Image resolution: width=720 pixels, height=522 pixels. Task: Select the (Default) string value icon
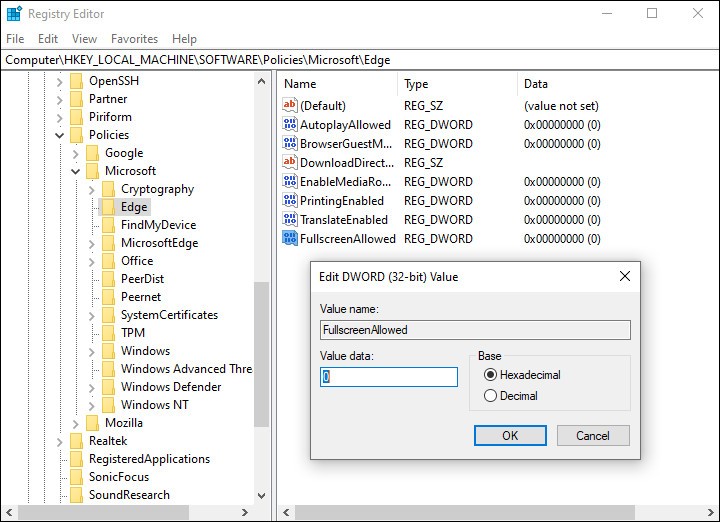pyautogui.click(x=290, y=106)
